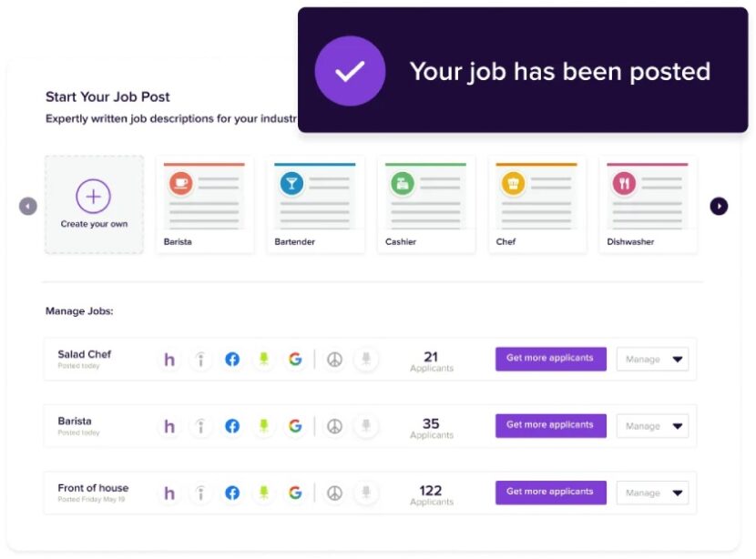
Task: Click Get more applicants for Salad Chef
Action: 550,359
